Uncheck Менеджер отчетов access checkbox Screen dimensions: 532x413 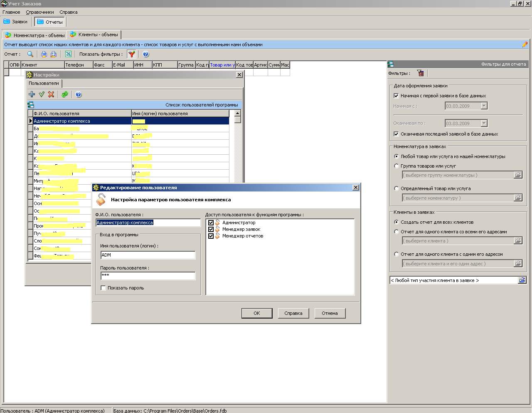[211, 236]
